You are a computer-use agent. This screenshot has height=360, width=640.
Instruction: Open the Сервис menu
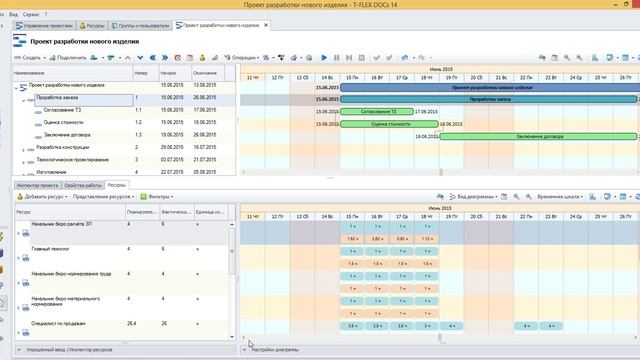[31, 14]
